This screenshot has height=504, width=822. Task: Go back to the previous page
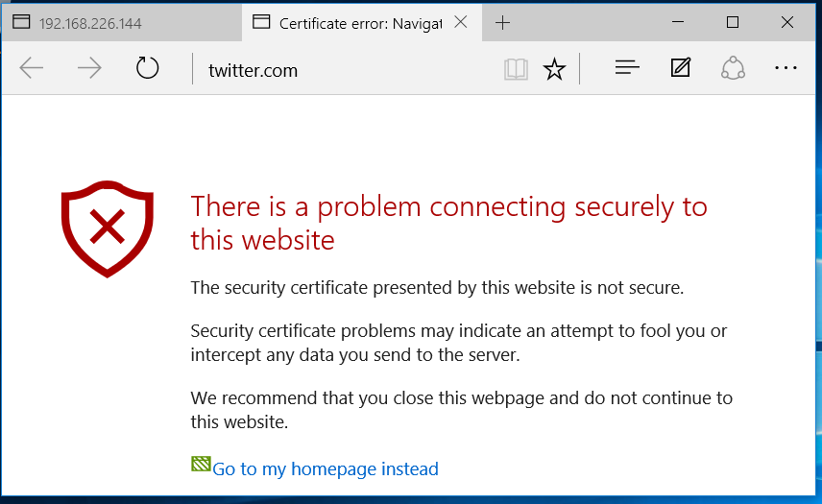[x=31, y=68]
